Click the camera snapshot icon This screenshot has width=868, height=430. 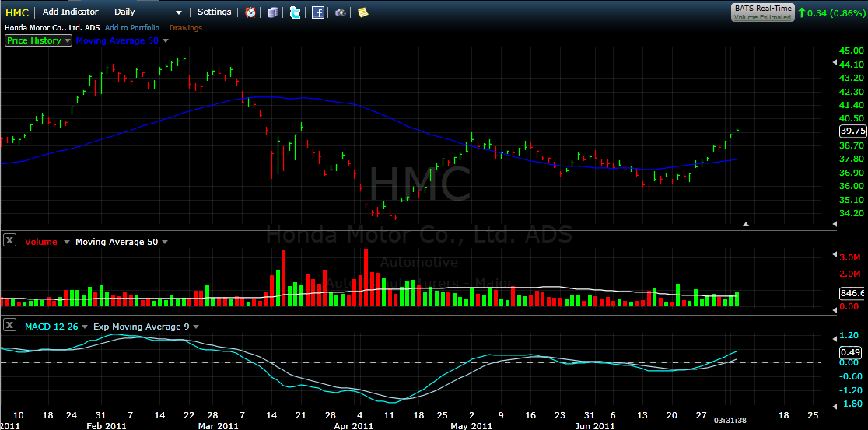[x=341, y=12]
